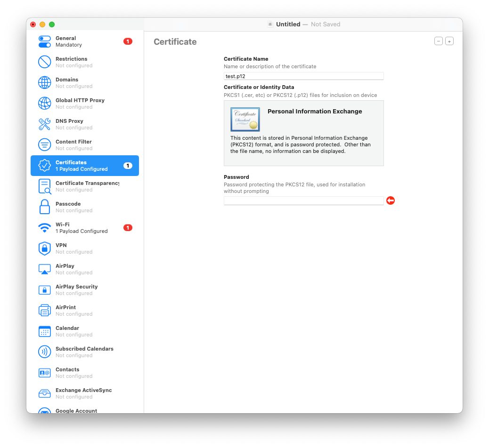Select the Content Filter icon

[x=45, y=145]
